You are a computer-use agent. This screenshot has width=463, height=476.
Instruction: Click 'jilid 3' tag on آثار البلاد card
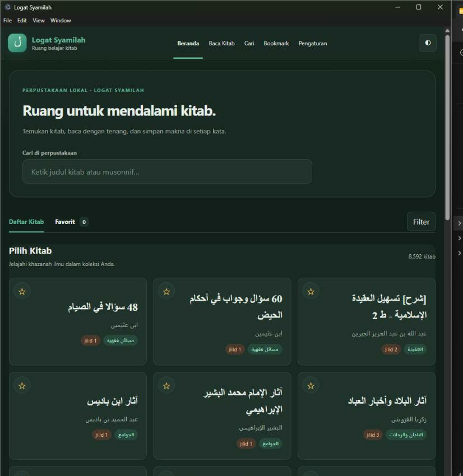373,435
